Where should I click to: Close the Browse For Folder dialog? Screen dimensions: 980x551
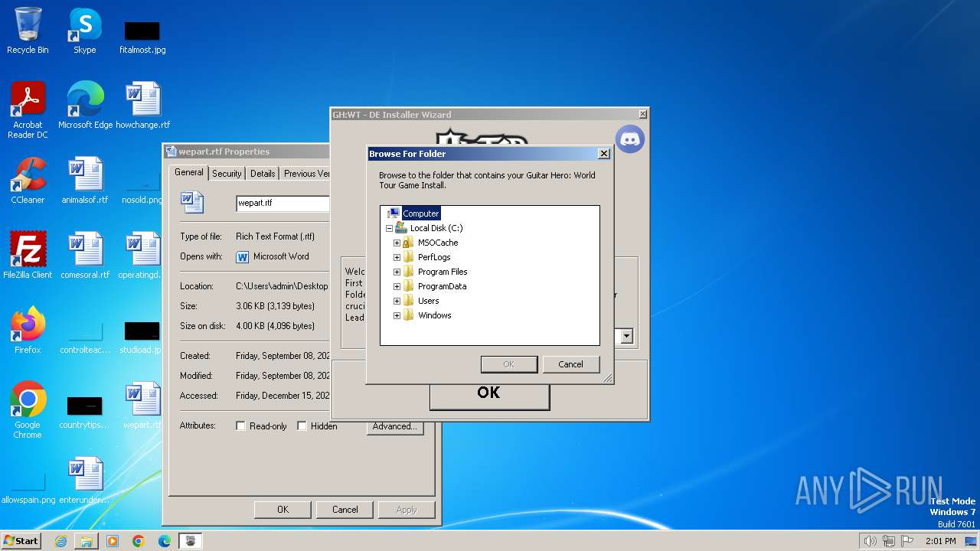coord(603,154)
